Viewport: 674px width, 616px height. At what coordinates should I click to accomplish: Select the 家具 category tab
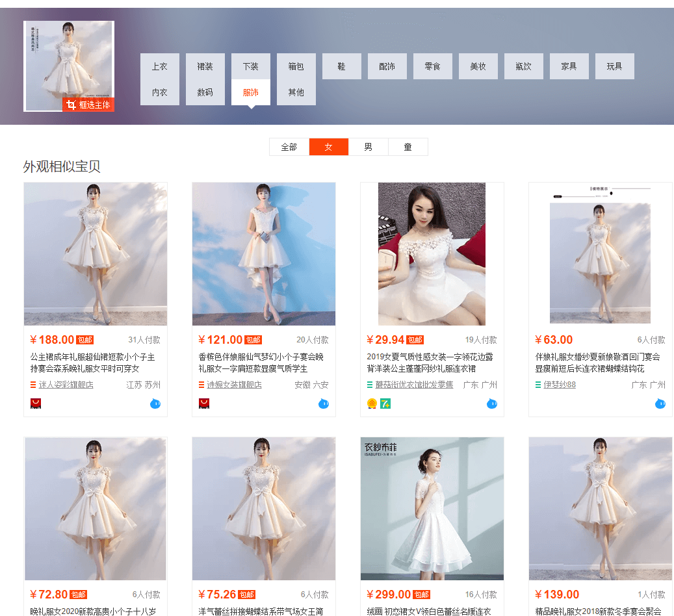[569, 66]
